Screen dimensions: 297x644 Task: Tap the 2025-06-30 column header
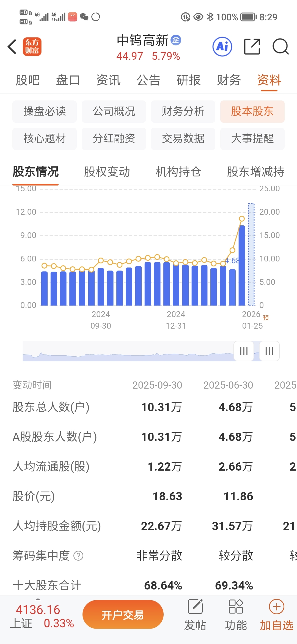click(x=228, y=385)
